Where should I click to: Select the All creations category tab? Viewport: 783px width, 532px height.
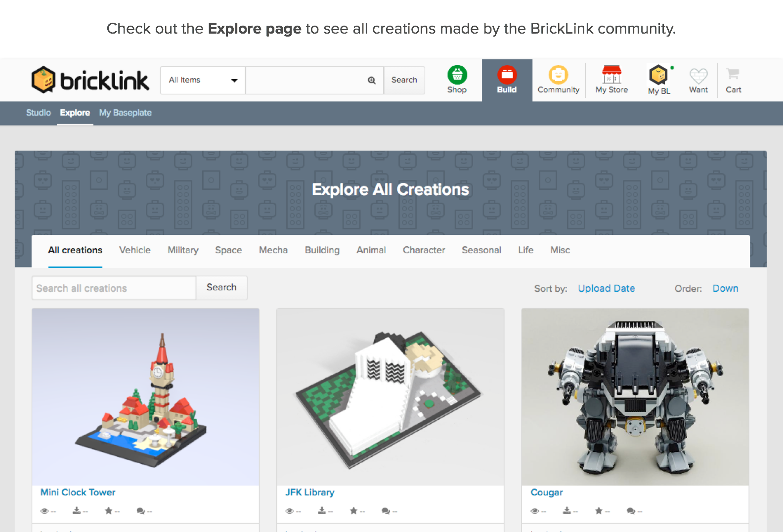click(75, 250)
